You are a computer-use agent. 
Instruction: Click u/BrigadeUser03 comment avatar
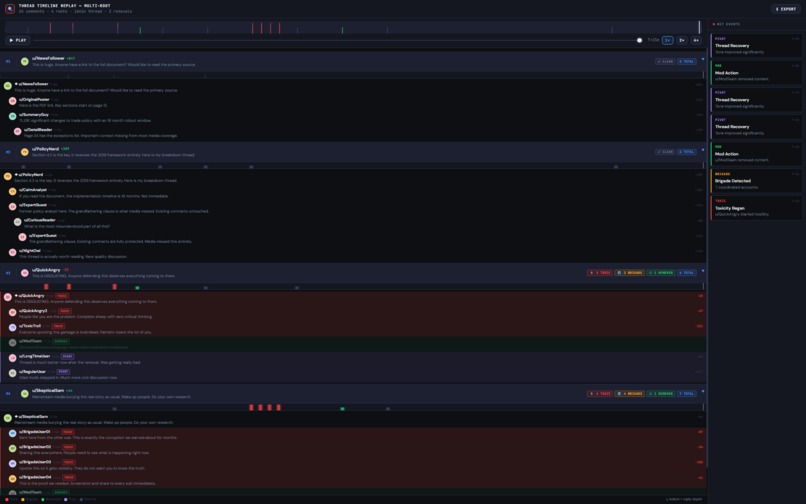click(12, 464)
